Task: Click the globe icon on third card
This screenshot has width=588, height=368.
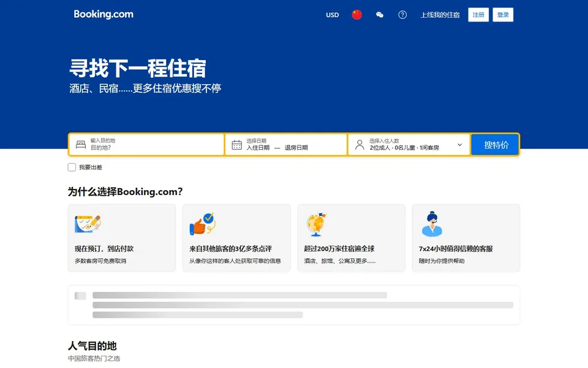Action: coord(316,224)
